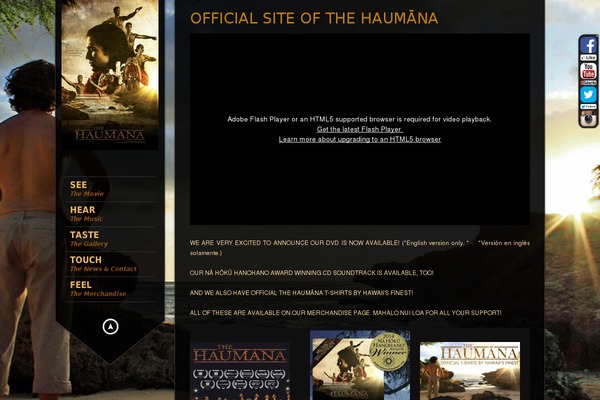Image resolution: width=600 pixels, height=400 pixels.
Task: Open the Na Hoku Hanohano soundtrack thumbnail
Action: coord(360,365)
